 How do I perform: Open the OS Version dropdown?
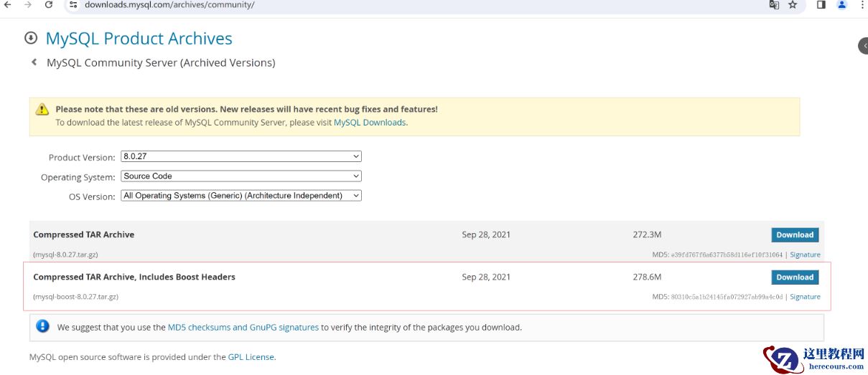pyautogui.click(x=241, y=195)
